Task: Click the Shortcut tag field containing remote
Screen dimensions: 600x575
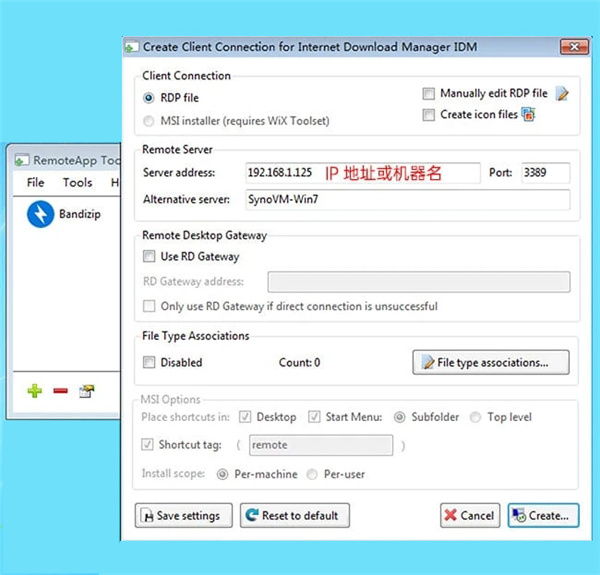Action: tap(321, 445)
